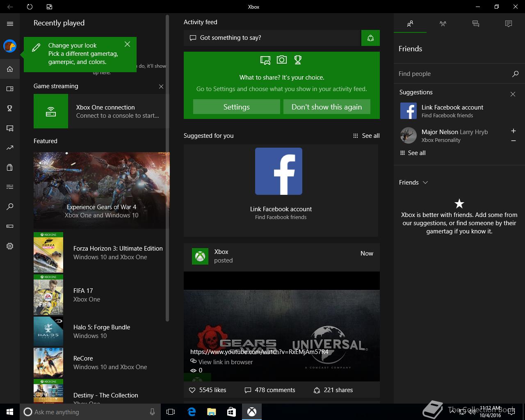The height and width of the screenshot is (420, 525).
Task: Click the refresh icon in title bar
Action: click(30, 7)
